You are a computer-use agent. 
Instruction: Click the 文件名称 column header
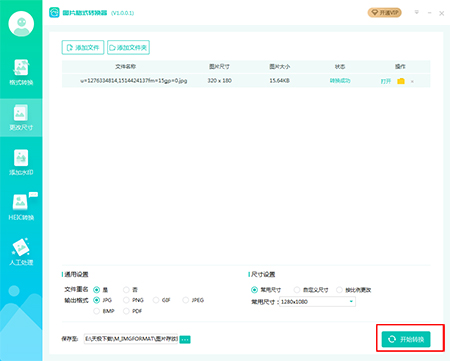[125, 67]
